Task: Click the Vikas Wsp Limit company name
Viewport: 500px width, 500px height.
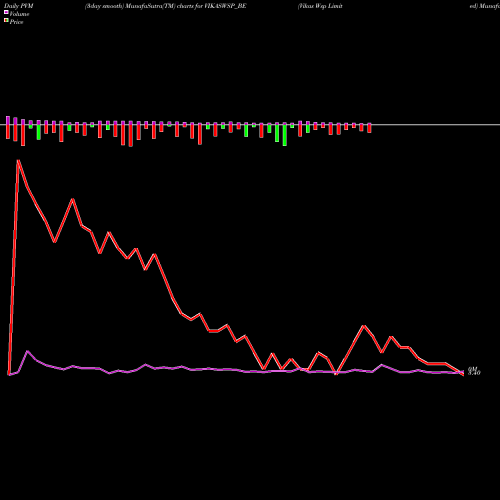Action: pyautogui.click(x=320, y=6)
